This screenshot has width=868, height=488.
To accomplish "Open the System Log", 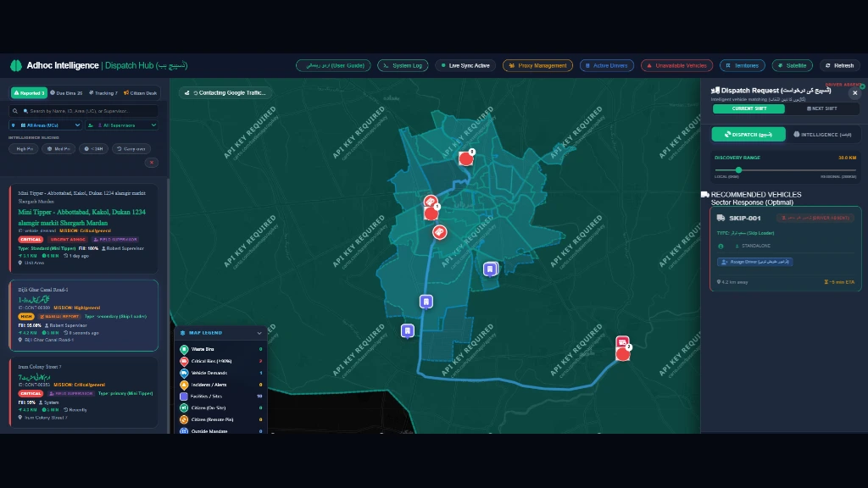I will (403, 65).
